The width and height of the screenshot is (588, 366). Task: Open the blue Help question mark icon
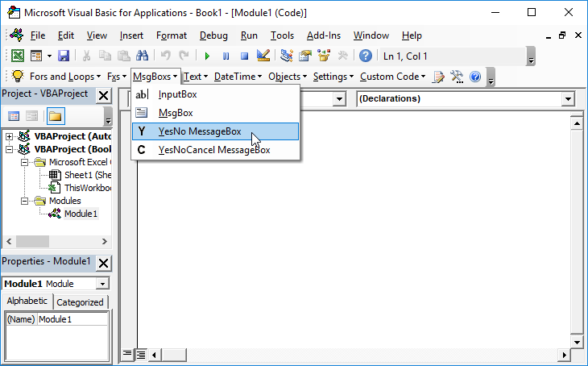(x=366, y=56)
